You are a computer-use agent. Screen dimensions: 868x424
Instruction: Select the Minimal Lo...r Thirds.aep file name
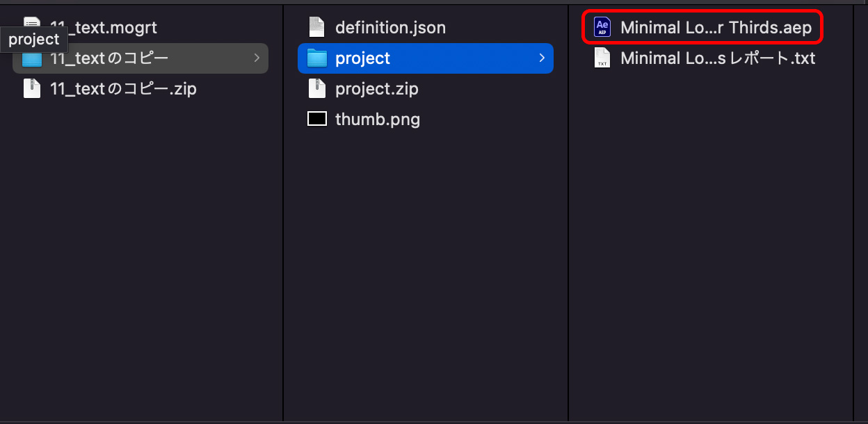pyautogui.click(x=716, y=28)
